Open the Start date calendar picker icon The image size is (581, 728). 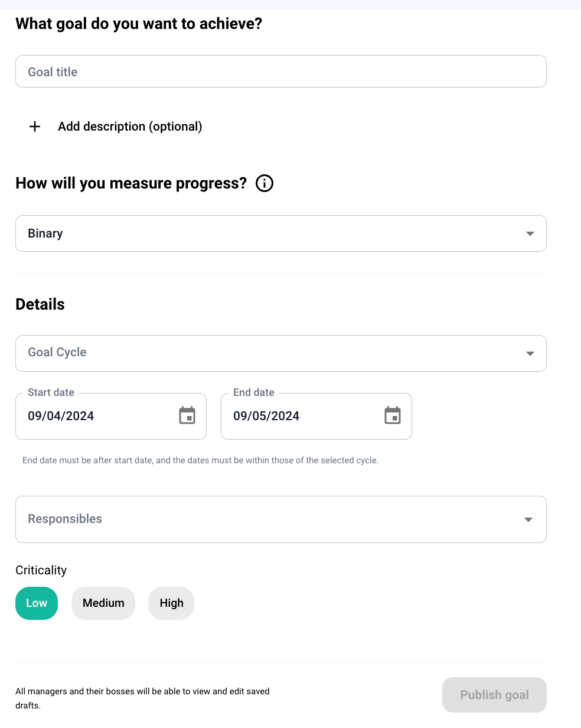(187, 415)
